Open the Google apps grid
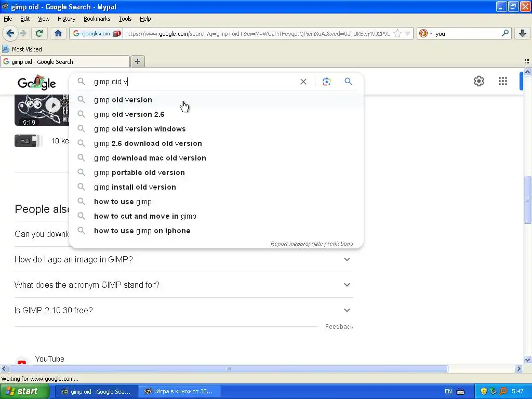 tap(503, 81)
